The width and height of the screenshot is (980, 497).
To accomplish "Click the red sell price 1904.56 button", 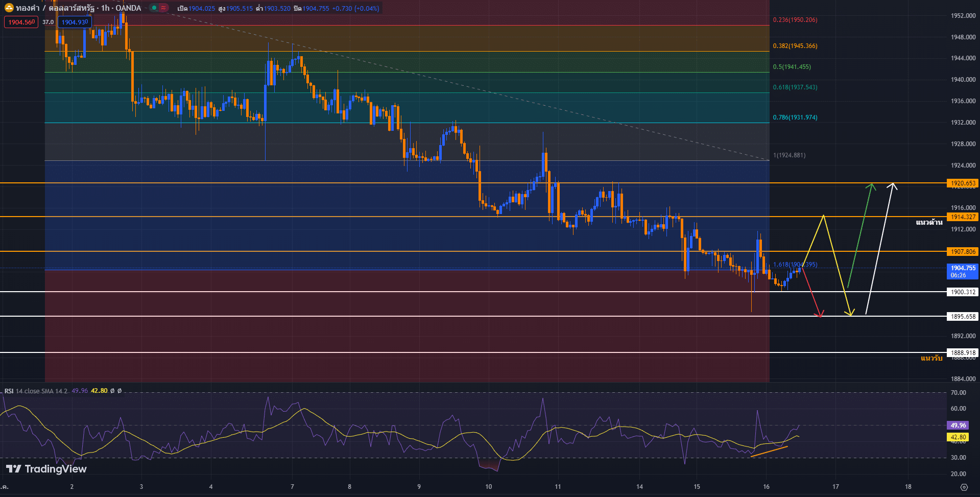I will click(21, 22).
